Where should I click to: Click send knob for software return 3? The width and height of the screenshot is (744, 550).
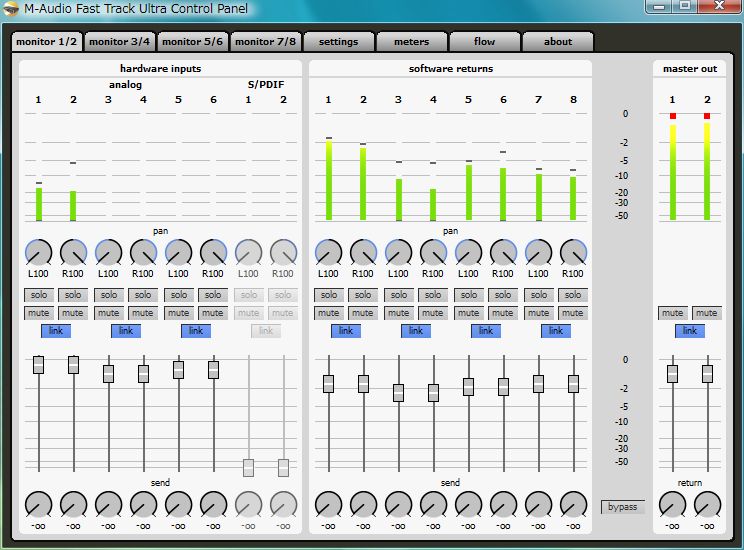(399, 505)
